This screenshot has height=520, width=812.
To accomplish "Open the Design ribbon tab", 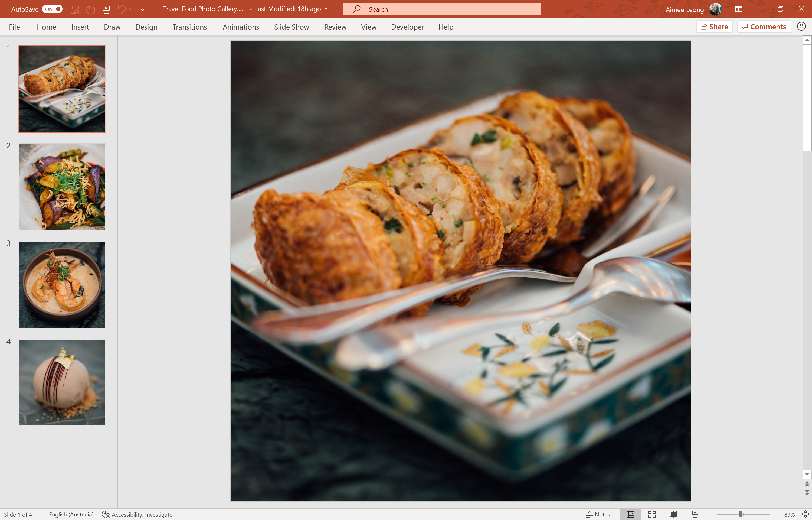I will (x=146, y=27).
